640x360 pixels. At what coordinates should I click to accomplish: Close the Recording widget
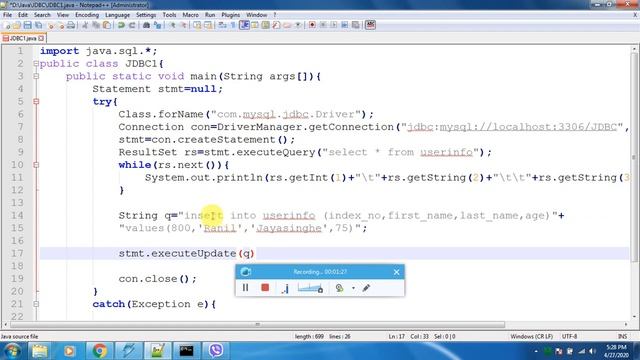coord(396,272)
